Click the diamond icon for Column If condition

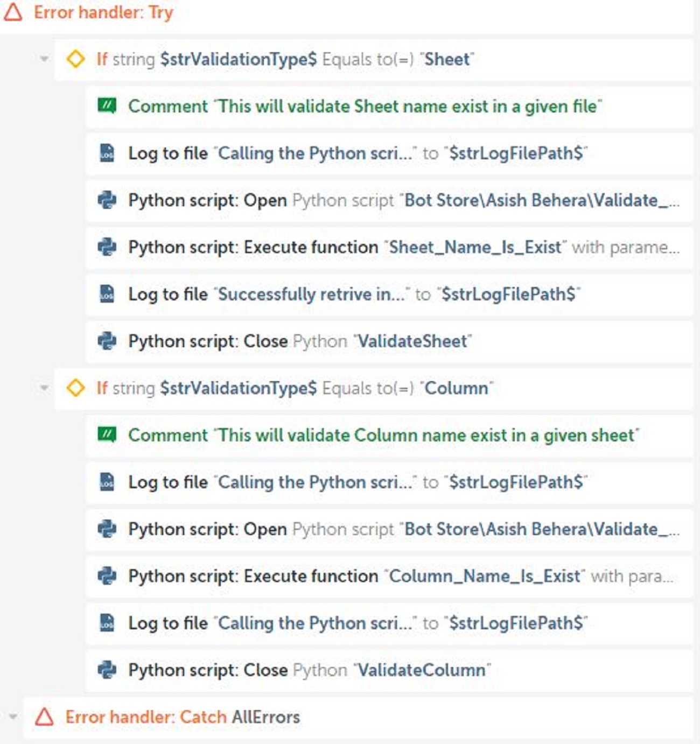pyautogui.click(x=75, y=388)
